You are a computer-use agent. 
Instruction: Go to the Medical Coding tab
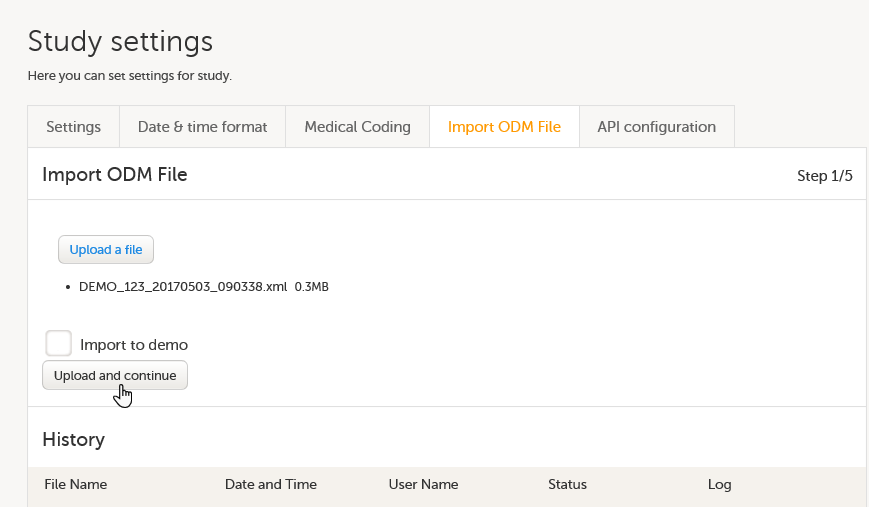(x=357, y=127)
